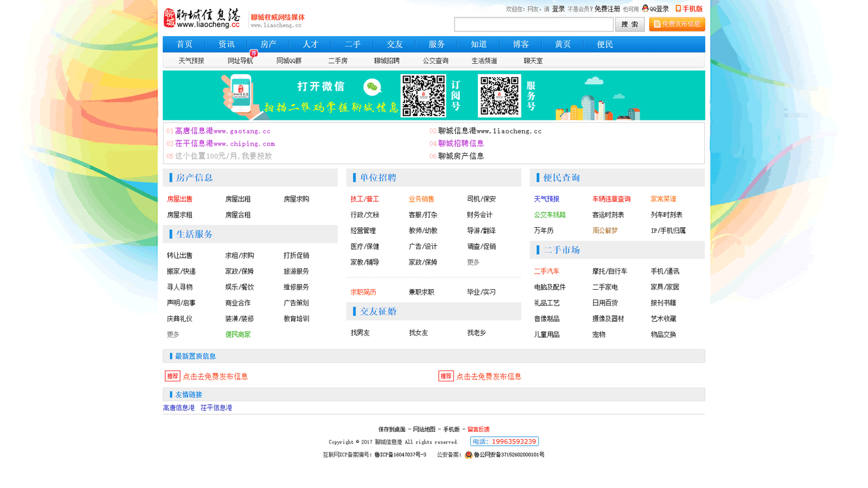Viewport: 868px width, 488px height.
Task: Open the 人才 navigation item
Action: click(310, 45)
